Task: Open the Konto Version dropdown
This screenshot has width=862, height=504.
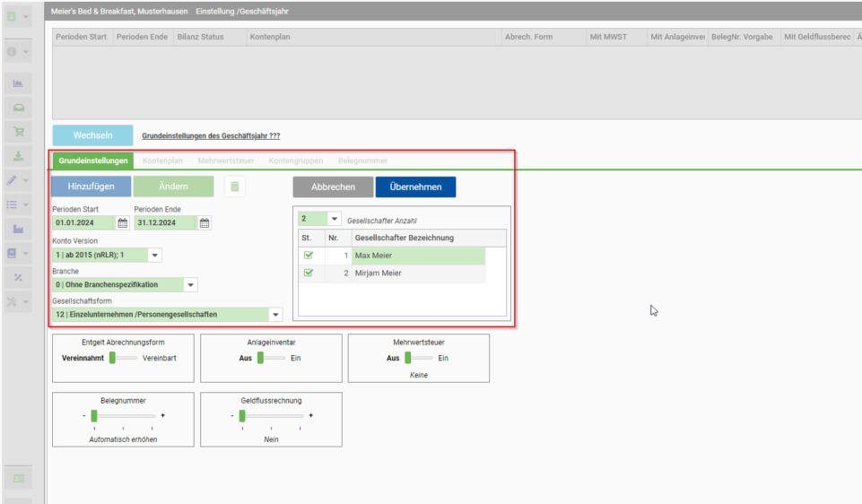Action: [x=155, y=255]
